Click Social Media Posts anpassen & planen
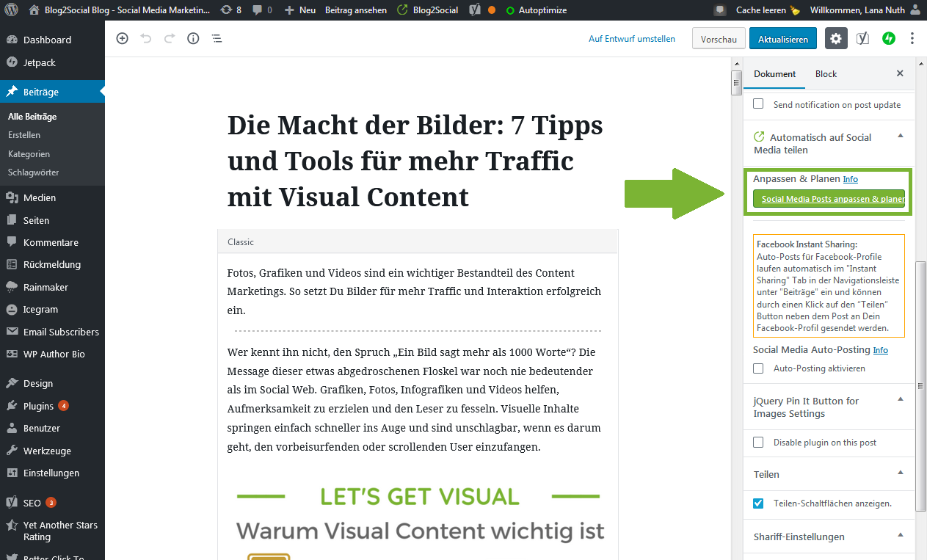 829,199
